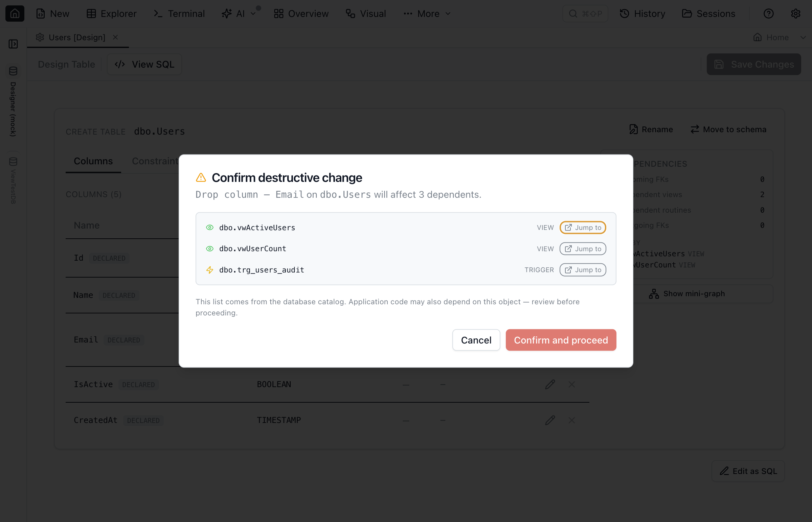812x522 pixels.
Task: Cancel the destructive change dialog
Action: pyautogui.click(x=476, y=340)
